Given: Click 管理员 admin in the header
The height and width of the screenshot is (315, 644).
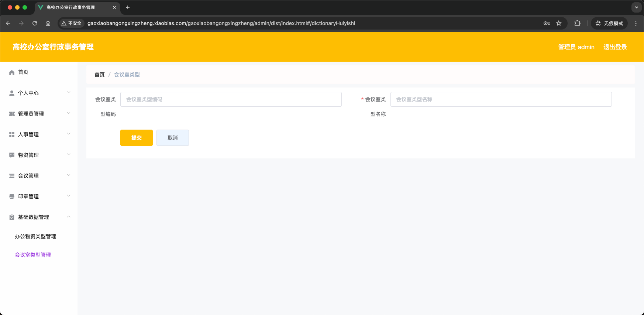Looking at the screenshot, I should [x=576, y=47].
